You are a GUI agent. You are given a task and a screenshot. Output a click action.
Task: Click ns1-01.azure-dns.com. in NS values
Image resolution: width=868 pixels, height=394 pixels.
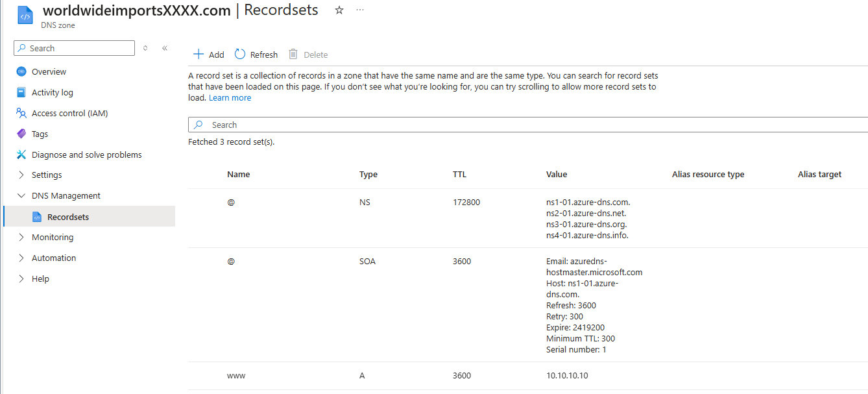tap(588, 203)
